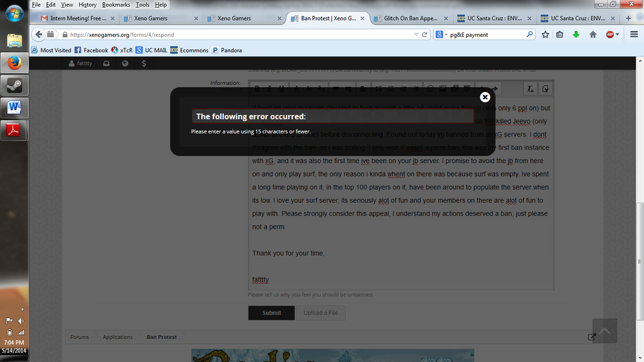Click the Ban Protest breadcrumb
Viewport: 644px width, 362px height.
coord(162,337)
